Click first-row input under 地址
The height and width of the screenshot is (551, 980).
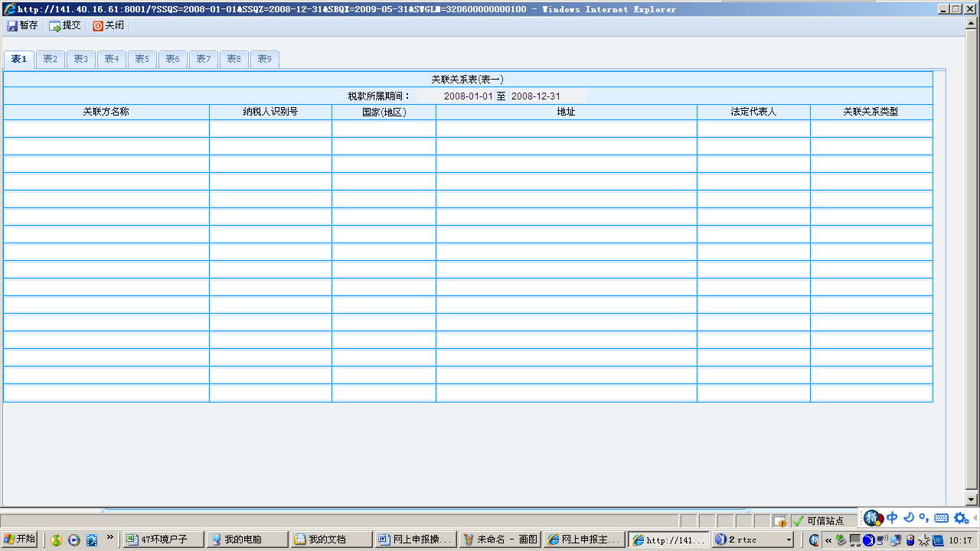(567, 129)
